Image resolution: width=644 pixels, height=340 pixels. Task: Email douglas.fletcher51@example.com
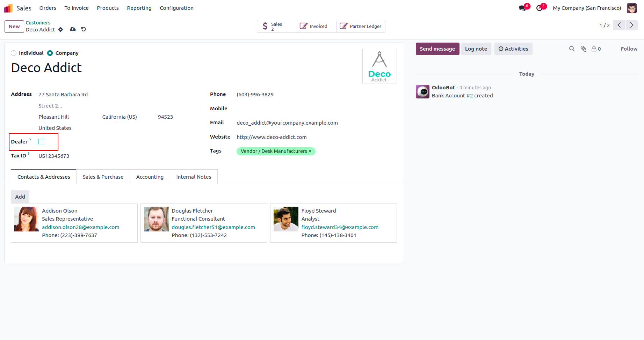(x=213, y=227)
